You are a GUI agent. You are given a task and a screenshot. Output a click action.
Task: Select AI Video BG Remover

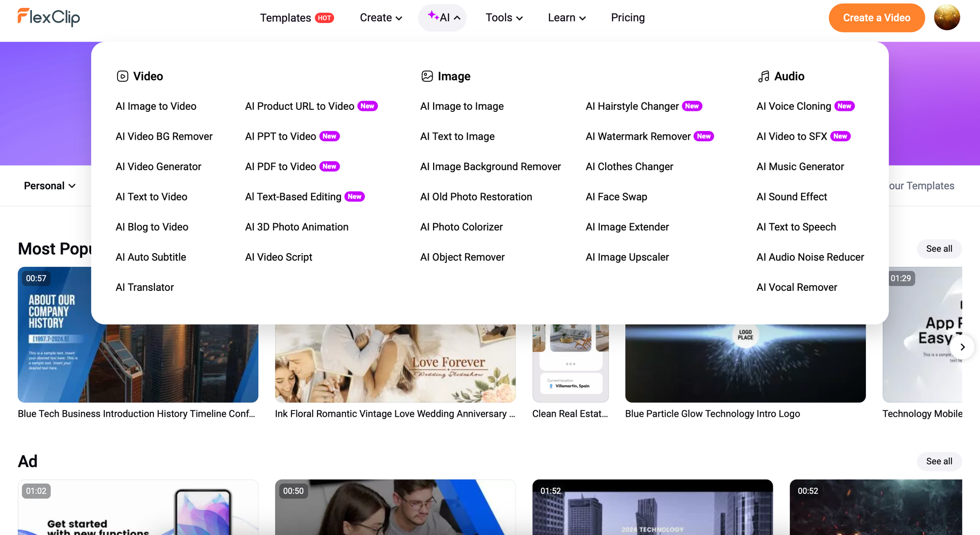[x=164, y=136]
